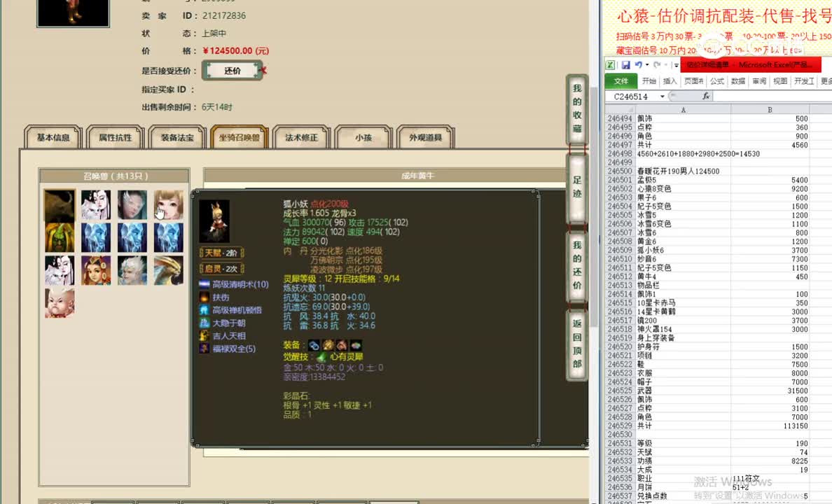Select the golden dragon pet portrait

(169, 270)
